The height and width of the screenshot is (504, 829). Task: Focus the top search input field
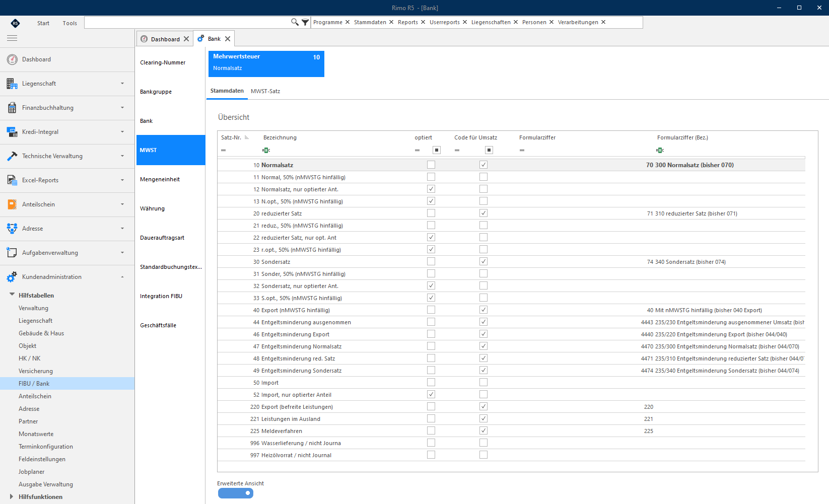pyautogui.click(x=187, y=22)
